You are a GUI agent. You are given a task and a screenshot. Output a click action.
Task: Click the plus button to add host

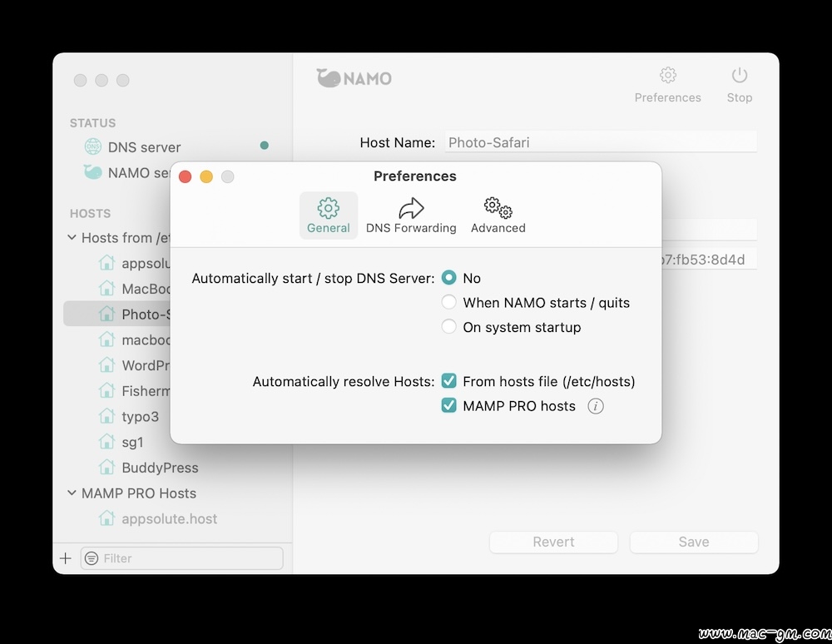pos(65,558)
